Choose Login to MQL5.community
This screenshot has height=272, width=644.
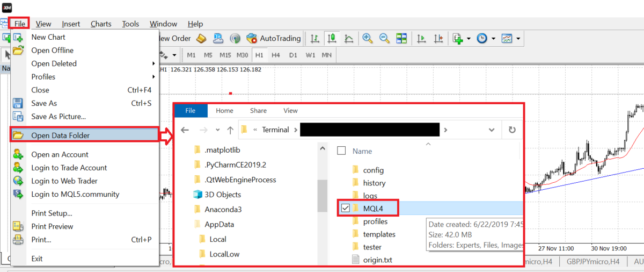click(x=85, y=194)
